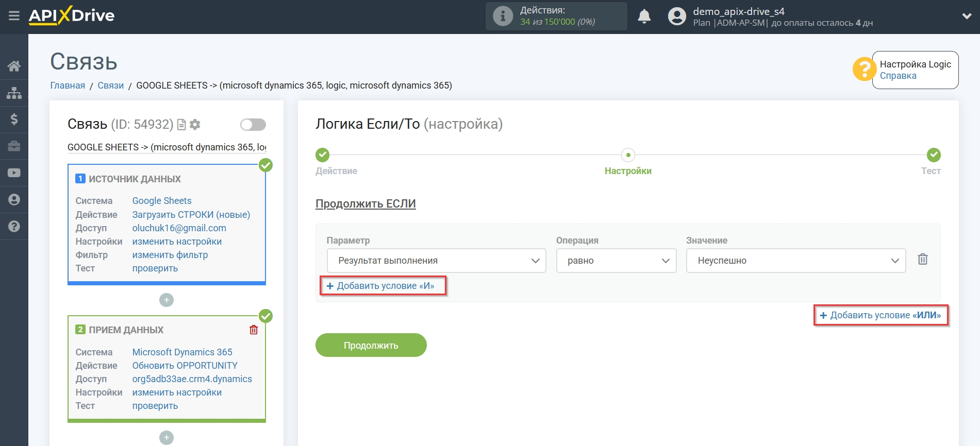Image resolution: width=980 pixels, height=446 pixels.
Task: Click the Продолжить ЕСЛИ heading
Action: pos(366,204)
